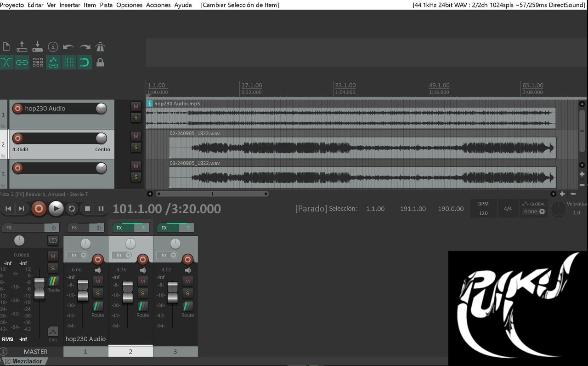
Task: Stop playback with the Stop button
Action: click(87, 209)
